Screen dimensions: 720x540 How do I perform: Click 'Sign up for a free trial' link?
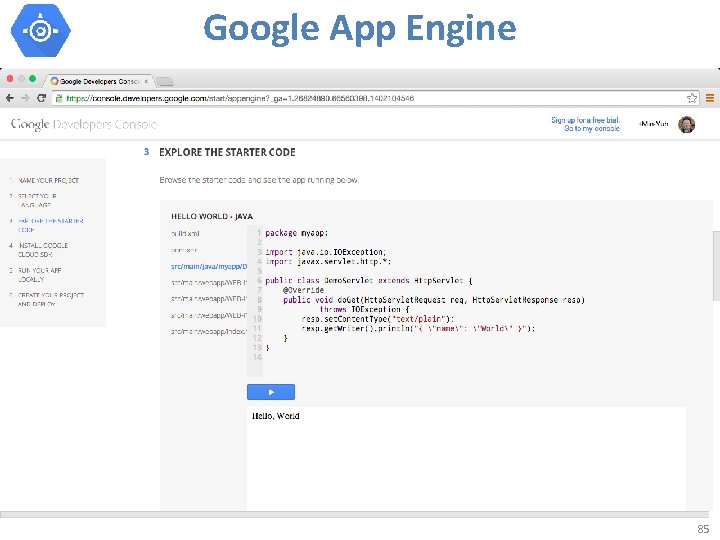pyautogui.click(x=585, y=120)
